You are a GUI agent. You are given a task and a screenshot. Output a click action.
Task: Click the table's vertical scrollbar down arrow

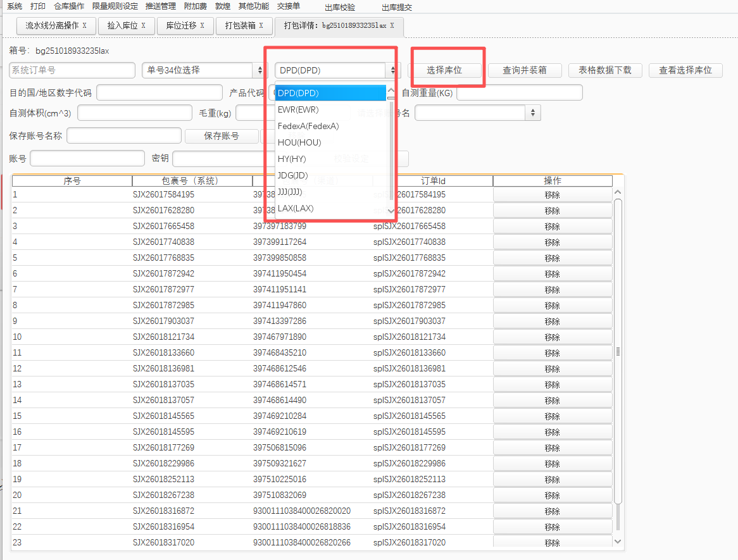618,542
